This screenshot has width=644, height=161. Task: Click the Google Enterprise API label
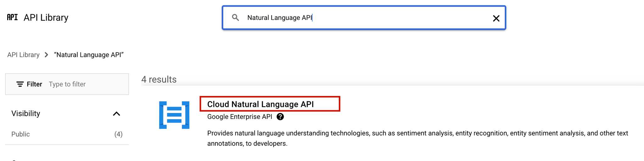point(240,117)
